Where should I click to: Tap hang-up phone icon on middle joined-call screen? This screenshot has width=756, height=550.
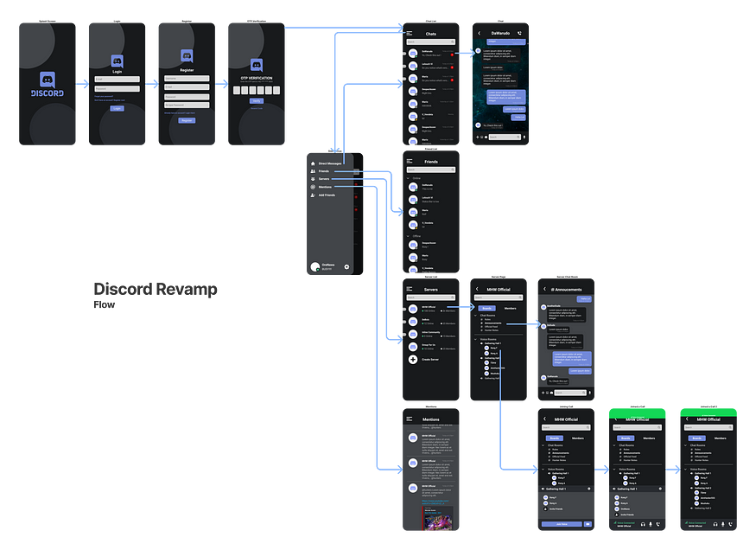point(658,524)
